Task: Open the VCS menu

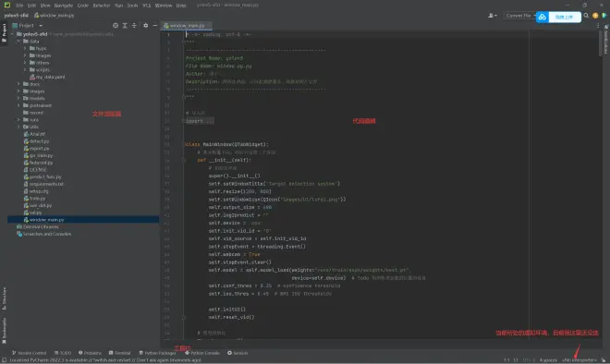Action: point(146,6)
